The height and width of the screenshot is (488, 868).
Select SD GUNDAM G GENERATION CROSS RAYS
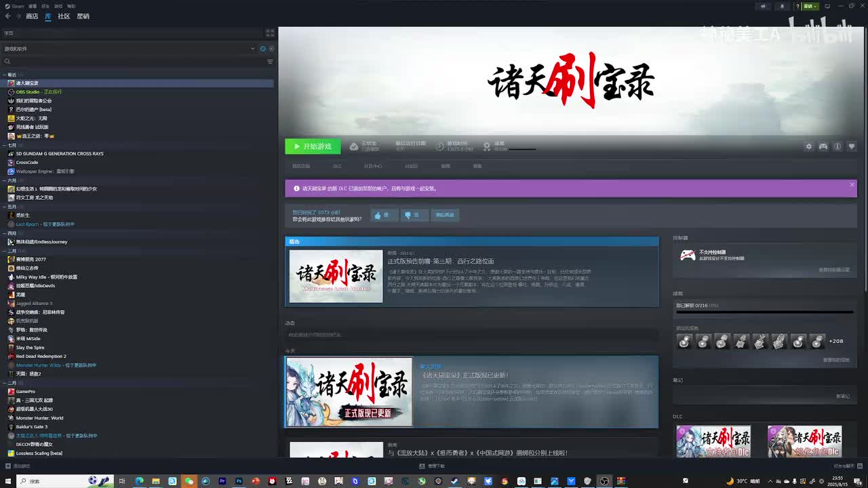pyautogui.click(x=138, y=154)
